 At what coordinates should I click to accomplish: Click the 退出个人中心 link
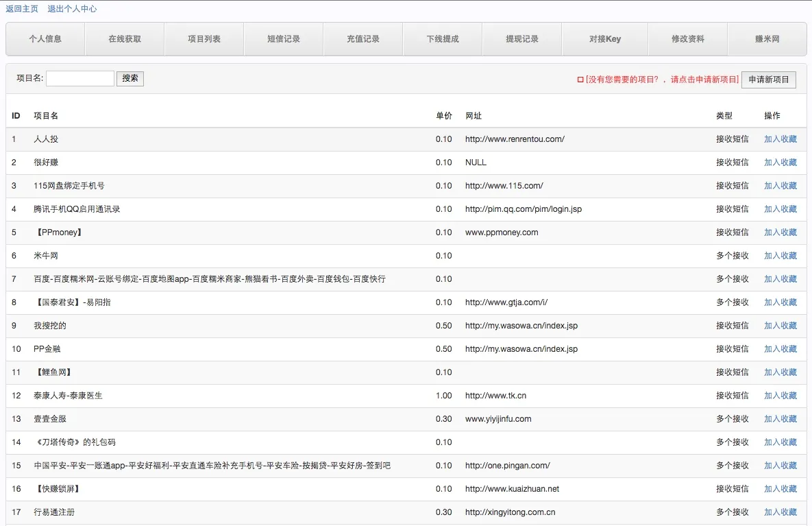click(x=72, y=9)
